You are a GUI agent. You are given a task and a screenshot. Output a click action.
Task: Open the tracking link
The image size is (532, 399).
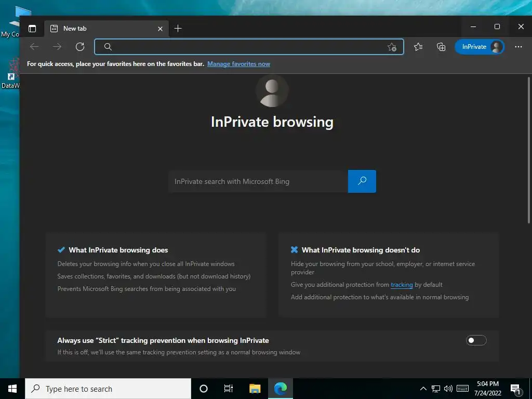pos(402,285)
